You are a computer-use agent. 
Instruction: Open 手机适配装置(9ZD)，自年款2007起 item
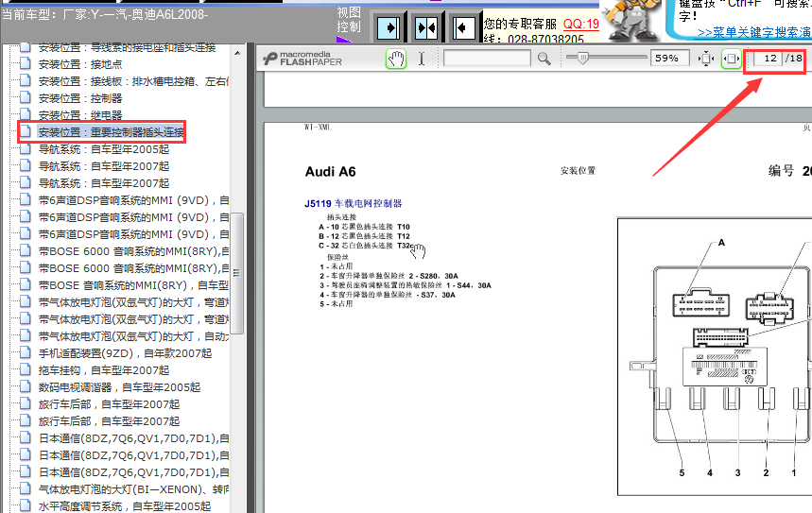click(x=126, y=353)
